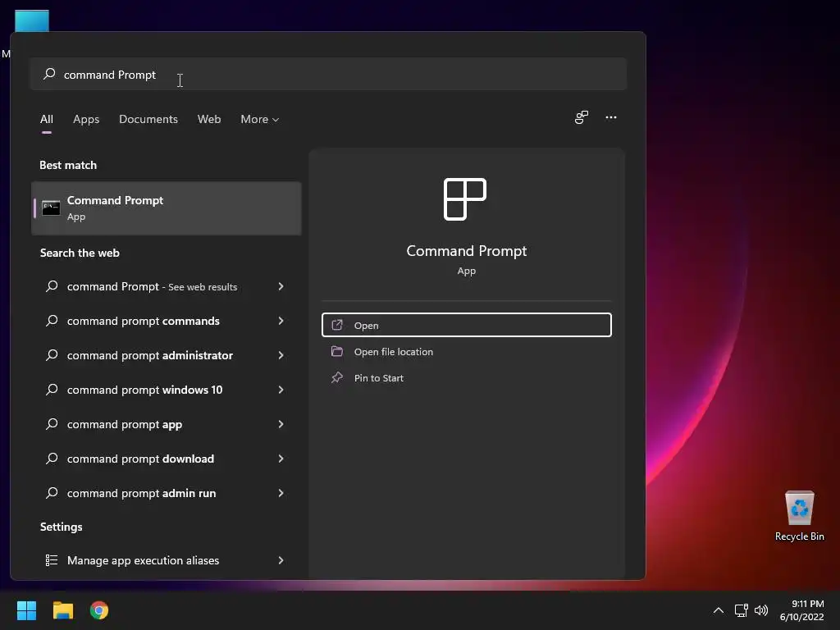
Task: Select web suggestion 'command prompt admin run'
Action: point(166,493)
